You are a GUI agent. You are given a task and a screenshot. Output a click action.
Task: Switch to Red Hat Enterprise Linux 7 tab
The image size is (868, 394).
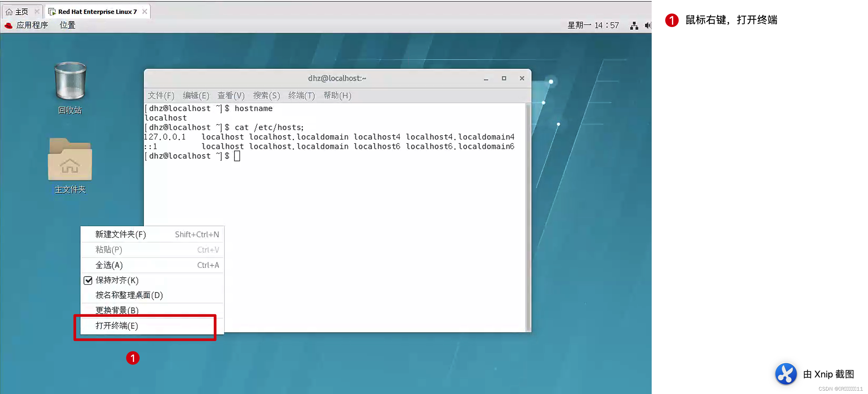pos(97,12)
